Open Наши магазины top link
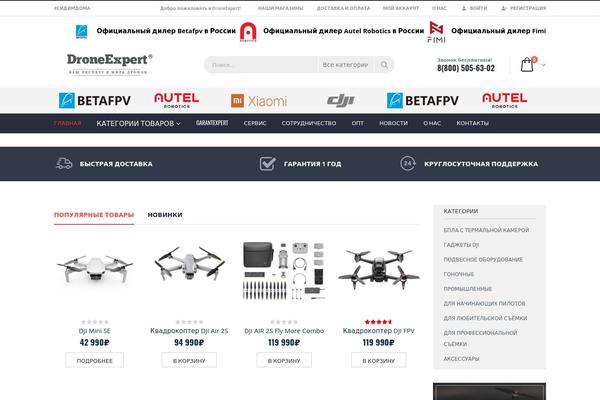The width and height of the screenshot is (600, 400). click(x=280, y=8)
